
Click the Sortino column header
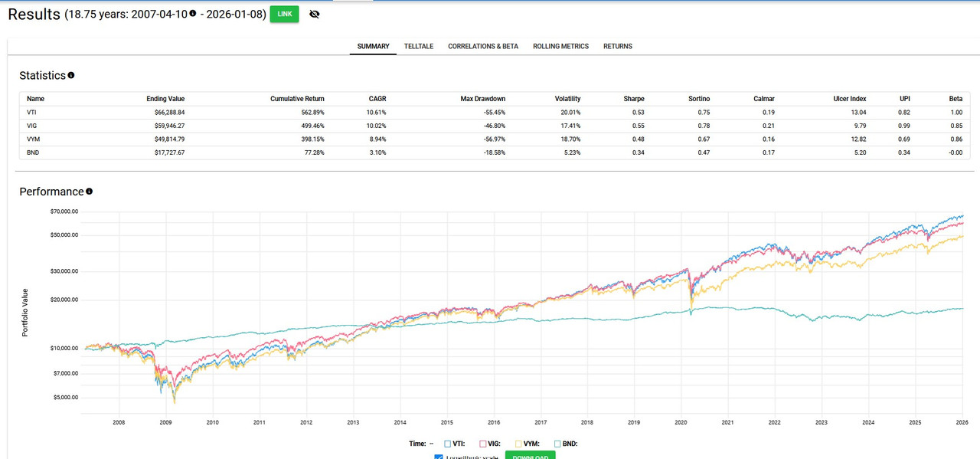698,99
